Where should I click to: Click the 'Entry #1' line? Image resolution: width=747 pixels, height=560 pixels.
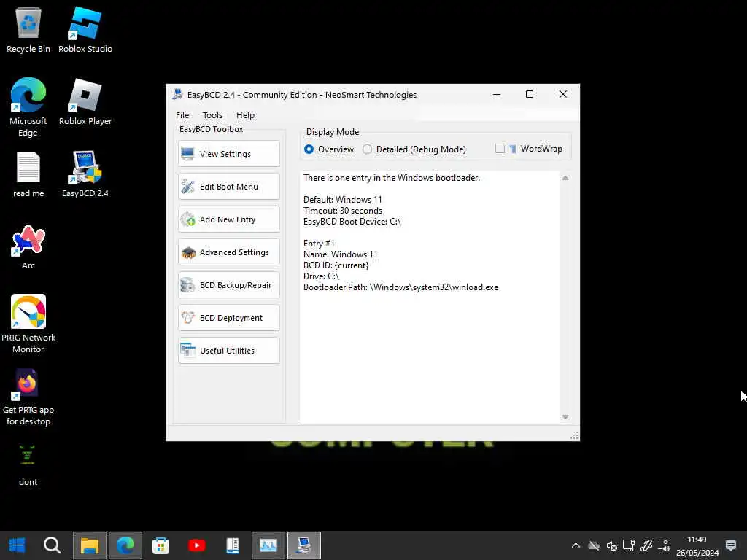coord(319,244)
